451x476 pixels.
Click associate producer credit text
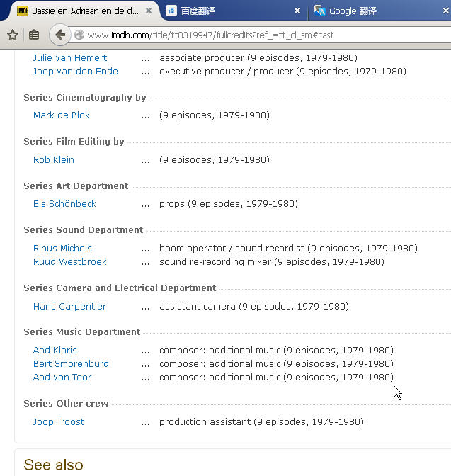258,57
